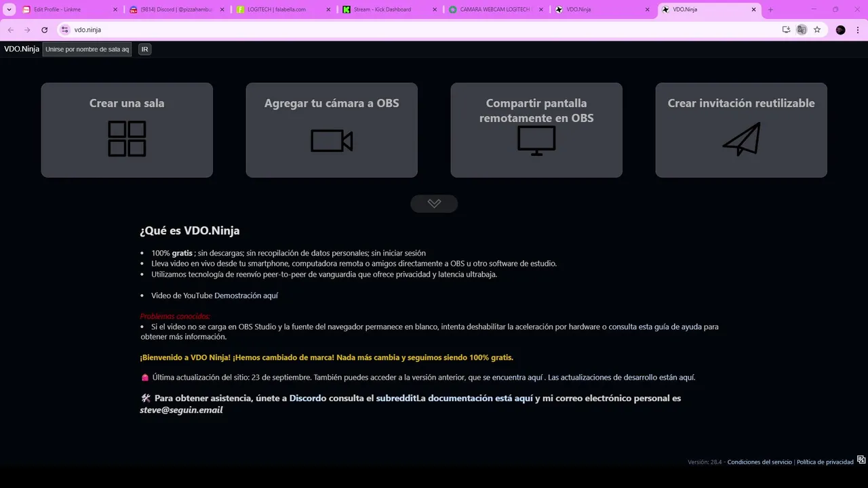This screenshot has height=488, width=868.
Task: Click the browser forward arrow
Action: pyautogui.click(x=27, y=30)
